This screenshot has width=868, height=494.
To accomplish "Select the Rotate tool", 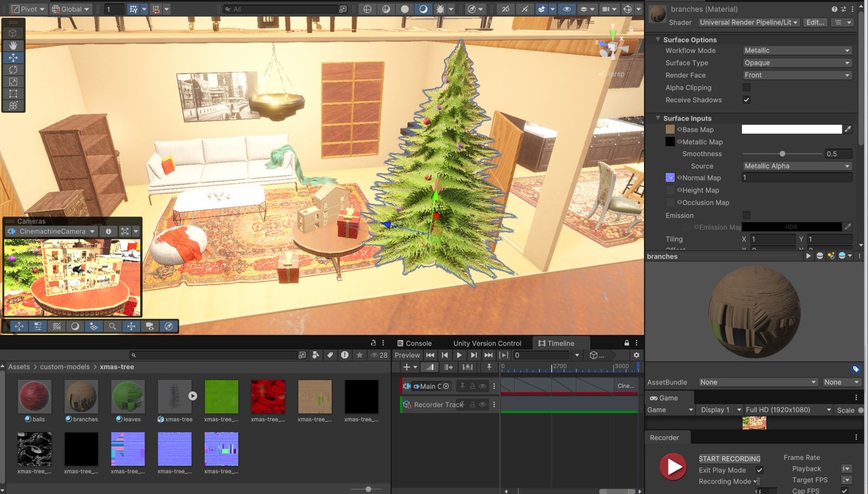I will 13,70.
